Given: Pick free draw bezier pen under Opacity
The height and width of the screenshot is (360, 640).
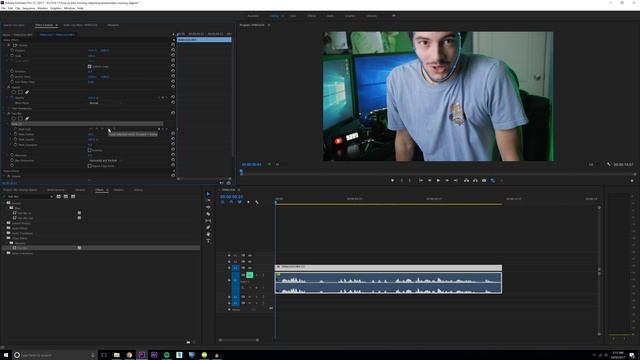Looking at the screenshot, I should point(27,92).
